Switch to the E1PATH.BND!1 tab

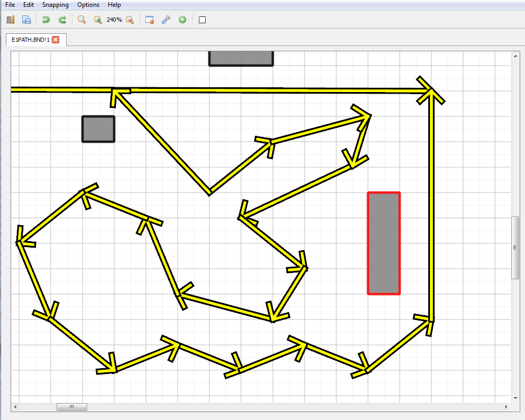[x=30, y=40]
